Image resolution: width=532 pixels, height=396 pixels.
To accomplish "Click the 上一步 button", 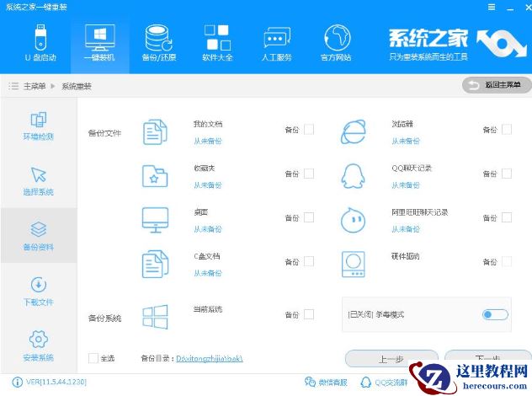I will (391, 359).
